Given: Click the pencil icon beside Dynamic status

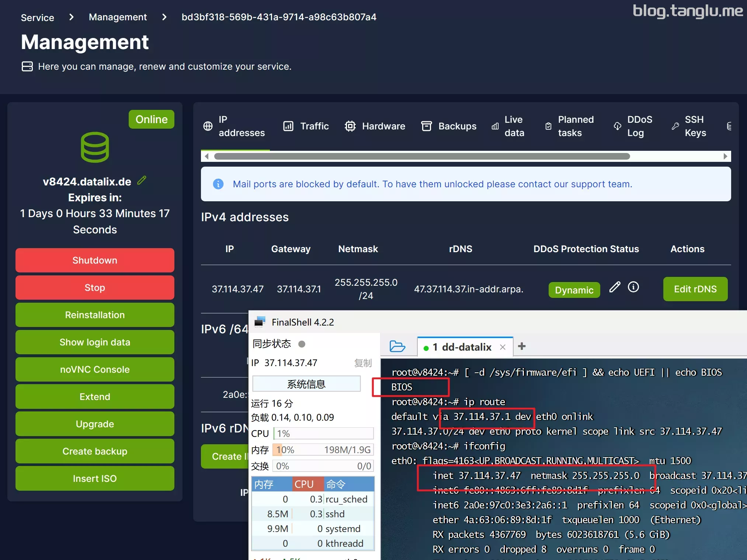Looking at the screenshot, I should [x=615, y=287].
